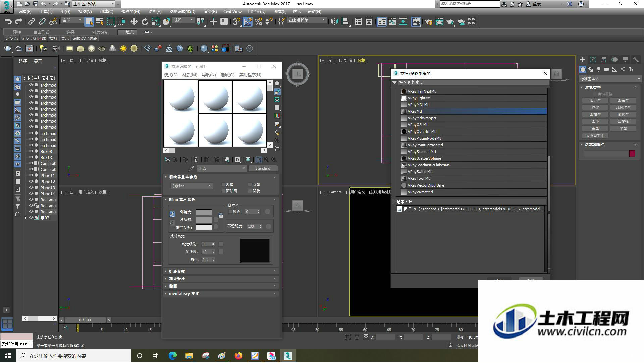The height and width of the screenshot is (363, 644).
Task: Select Cameras category in Create panel
Action: coord(607,69)
